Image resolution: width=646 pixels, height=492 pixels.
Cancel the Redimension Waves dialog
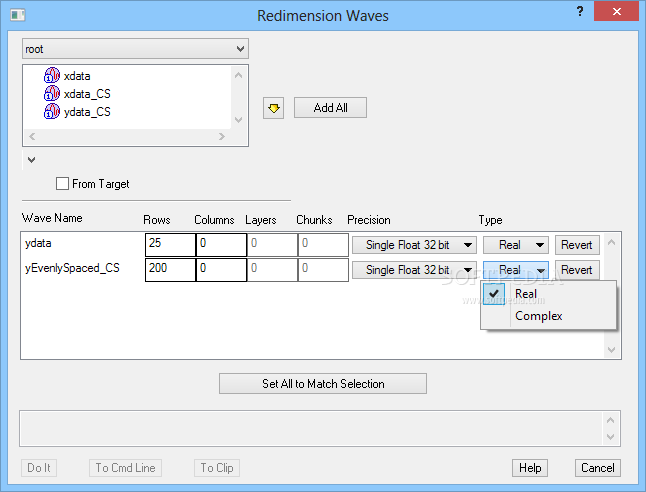pyautogui.click(x=598, y=468)
